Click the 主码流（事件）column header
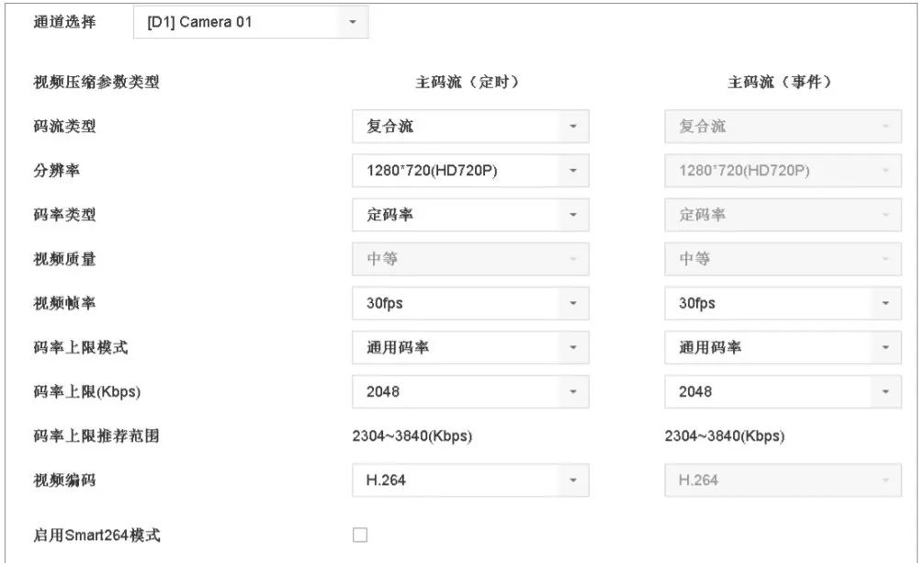This screenshot has width=924, height=563. (780, 82)
